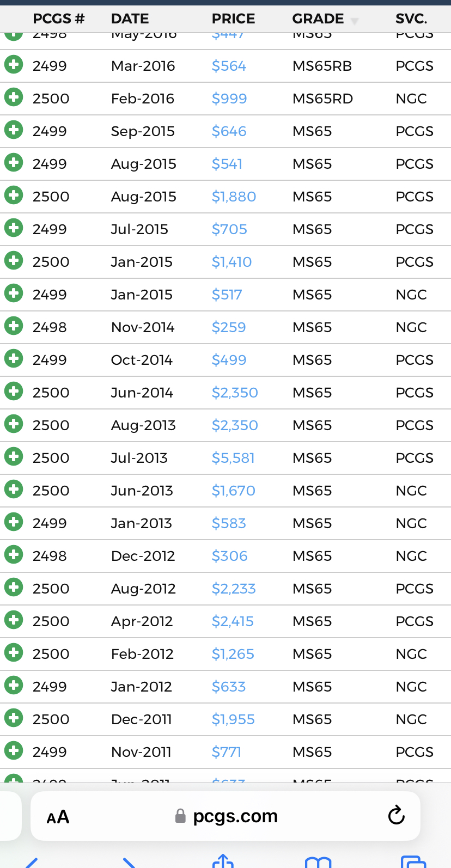
Task: Open the $771 Nov-2011 price link
Action: (x=226, y=752)
